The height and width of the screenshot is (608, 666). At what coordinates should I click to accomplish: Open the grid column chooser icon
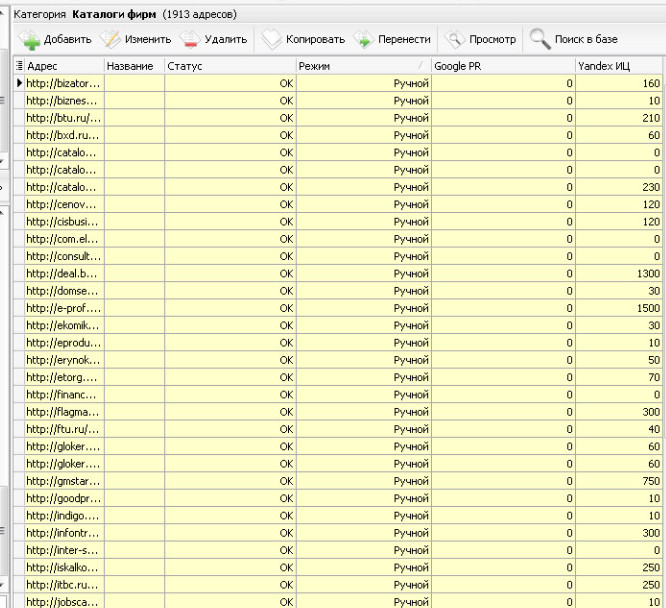pyautogui.click(x=19, y=66)
